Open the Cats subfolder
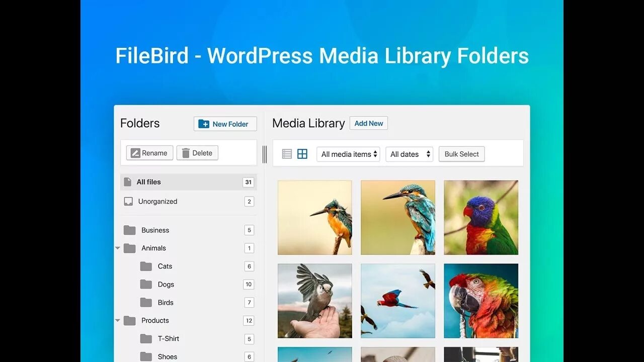 196,266
